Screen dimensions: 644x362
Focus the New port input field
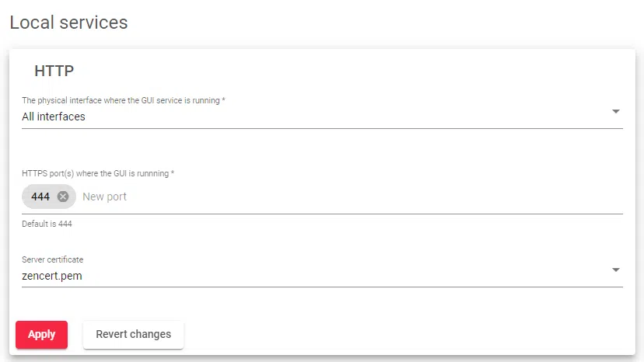[x=104, y=197]
